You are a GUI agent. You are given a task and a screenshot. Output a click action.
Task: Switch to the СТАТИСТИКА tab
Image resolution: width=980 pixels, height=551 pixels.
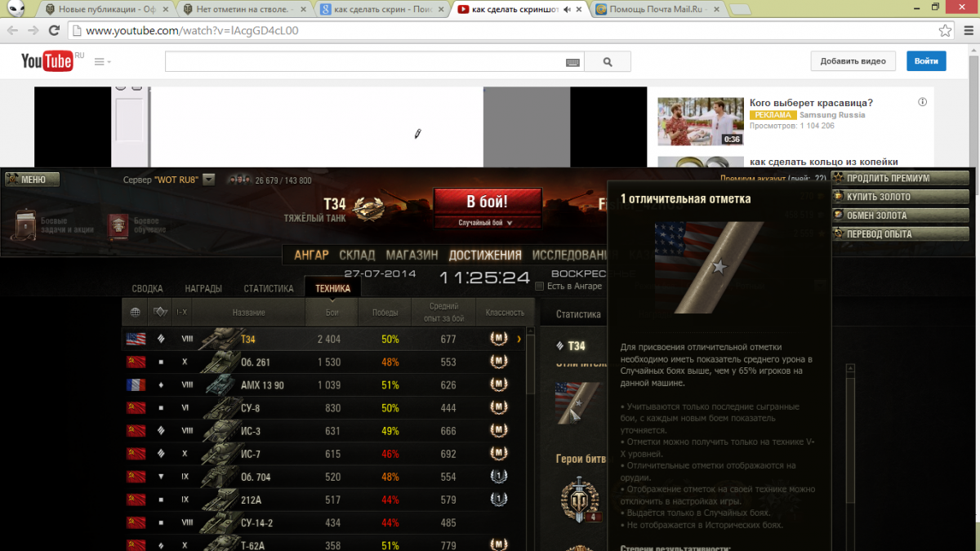269,288
